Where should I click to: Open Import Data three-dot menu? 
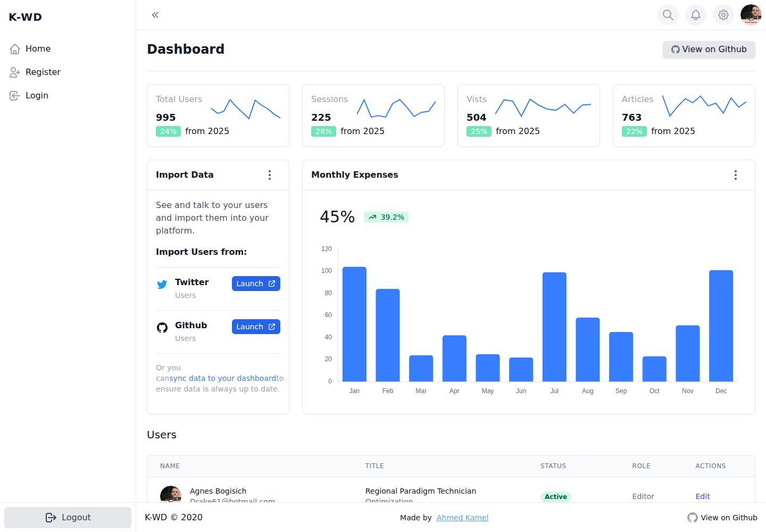click(270, 175)
